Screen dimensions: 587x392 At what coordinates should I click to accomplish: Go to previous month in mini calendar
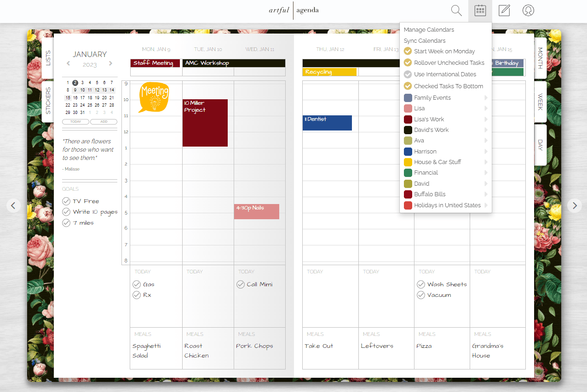[68, 64]
